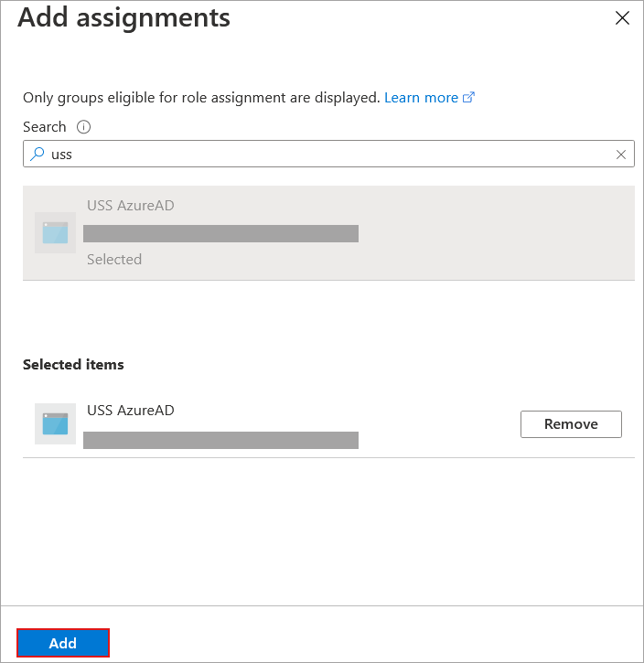The width and height of the screenshot is (644, 663).
Task: Click redacted ID bar under Selected items
Action: (220, 440)
